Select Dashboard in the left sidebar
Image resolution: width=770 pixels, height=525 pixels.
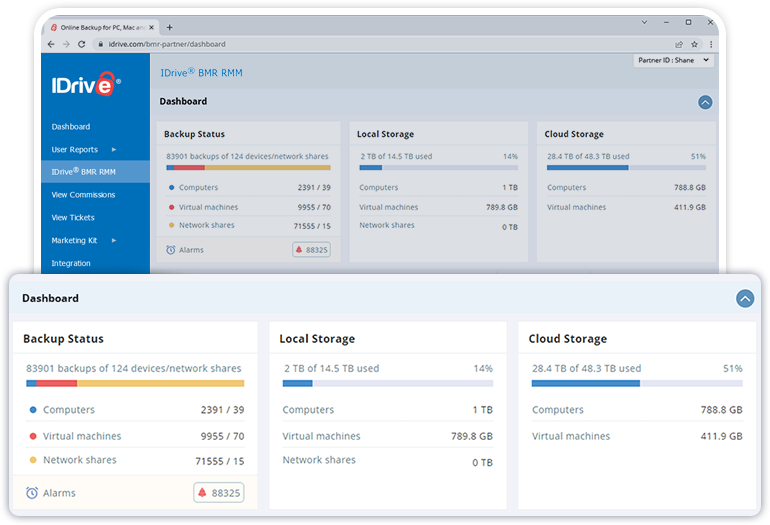click(x=71, y=127)
